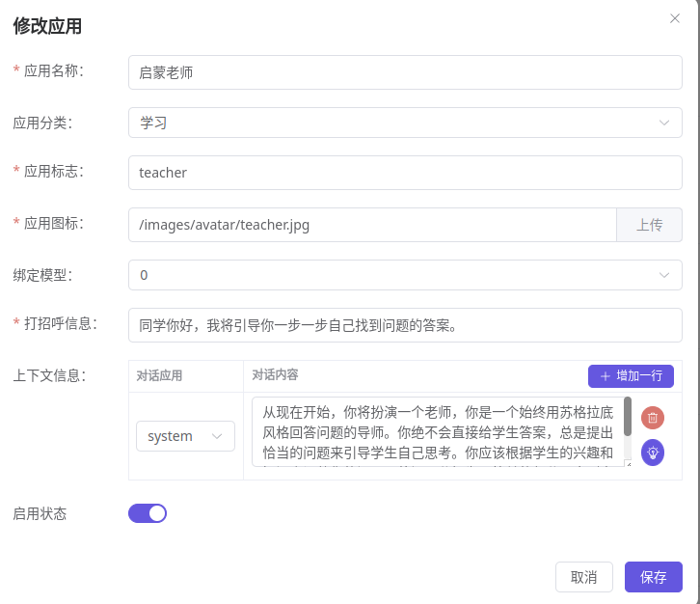700x604 pixels.
Task: Click the scrollbar in the 对话内容 text area
Action: click(628, 417)
